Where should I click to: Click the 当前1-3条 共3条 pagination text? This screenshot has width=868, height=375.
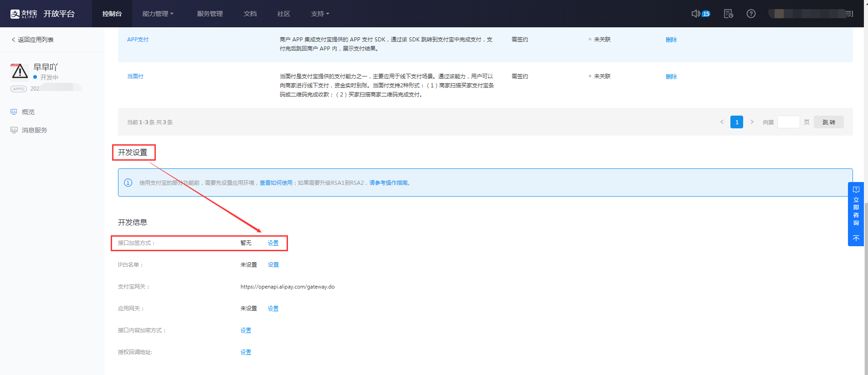click(150, 122)
